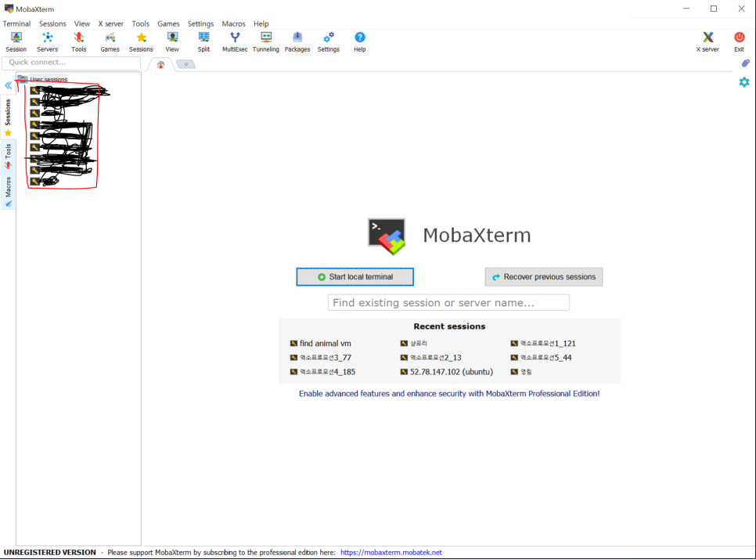Open the Games toolbar icon
Image resolution: width=756 pixels, height=559 pixels.
pos(110,42)
